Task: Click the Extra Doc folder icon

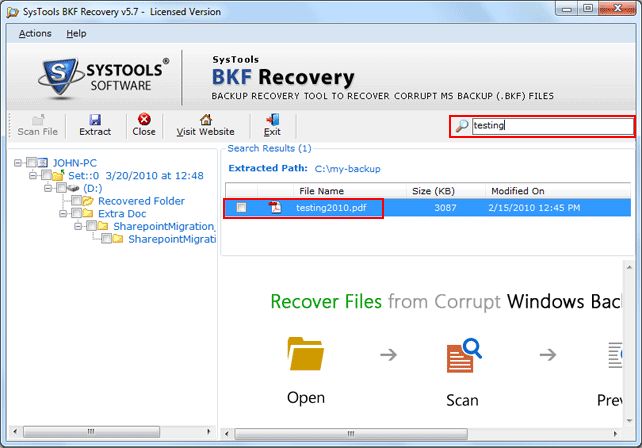Action: click(88, 213)
